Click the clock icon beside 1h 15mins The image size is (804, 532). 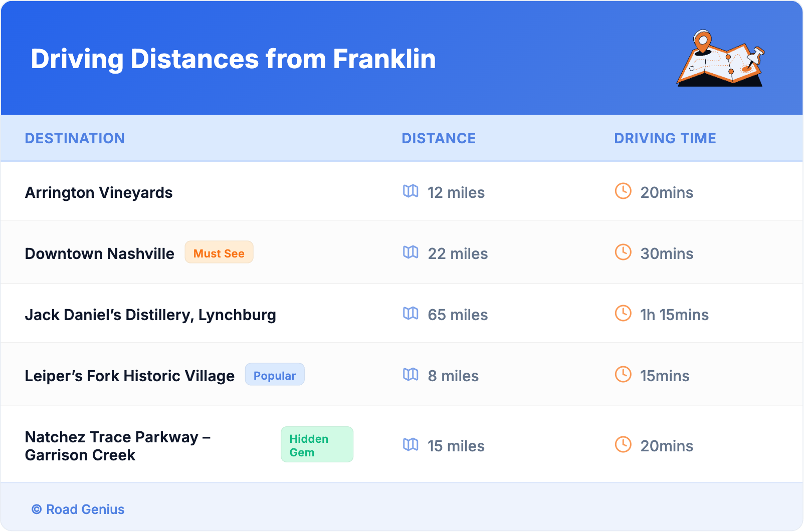point(623,313)
